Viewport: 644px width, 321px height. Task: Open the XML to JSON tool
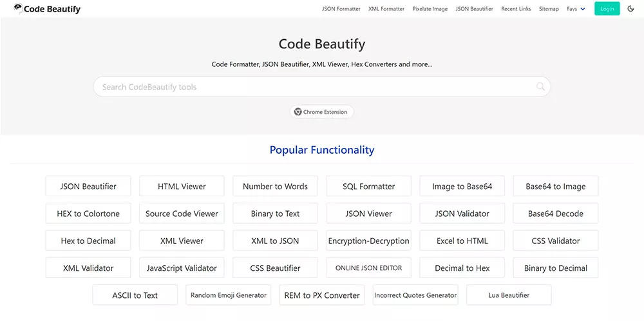275,241
